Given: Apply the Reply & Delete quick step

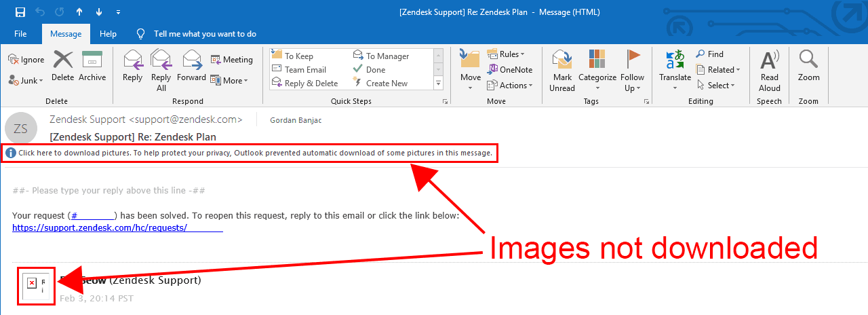Looking at the screenshot, I should 304,83.
